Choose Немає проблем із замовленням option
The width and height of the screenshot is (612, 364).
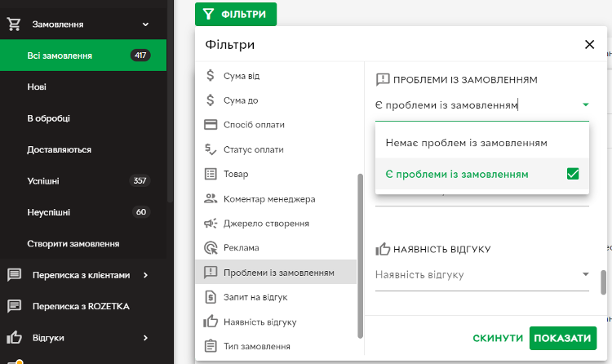(x=482, y=143)
